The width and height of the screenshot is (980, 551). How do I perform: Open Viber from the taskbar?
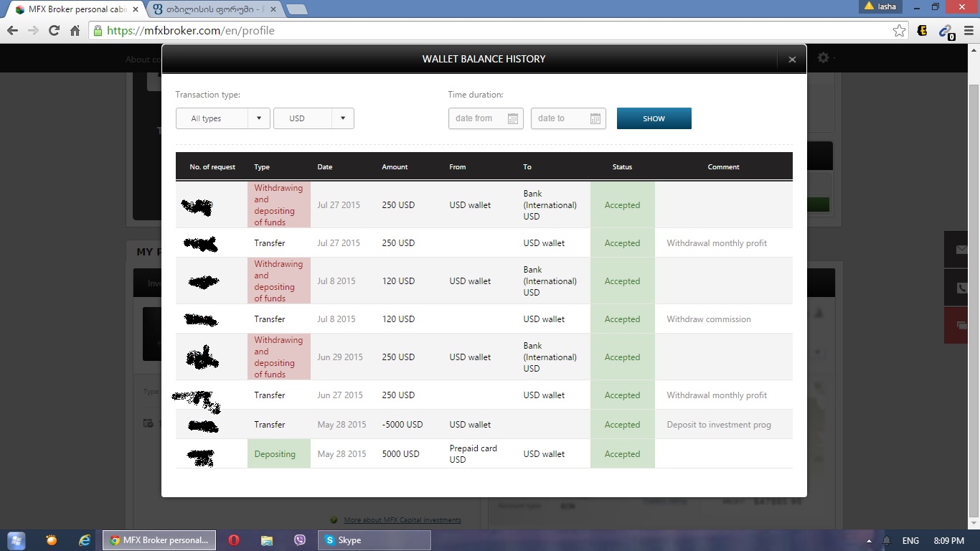pos(300,540)
